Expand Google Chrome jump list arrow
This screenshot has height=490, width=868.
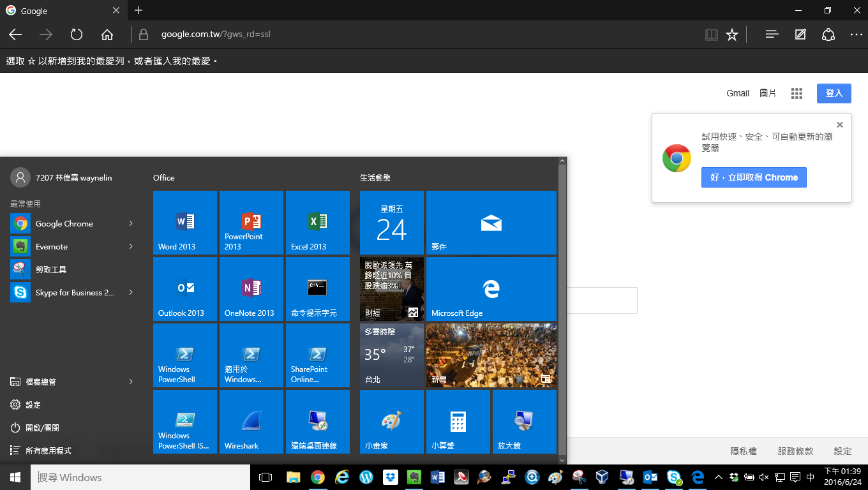click(x=130, y=223)
